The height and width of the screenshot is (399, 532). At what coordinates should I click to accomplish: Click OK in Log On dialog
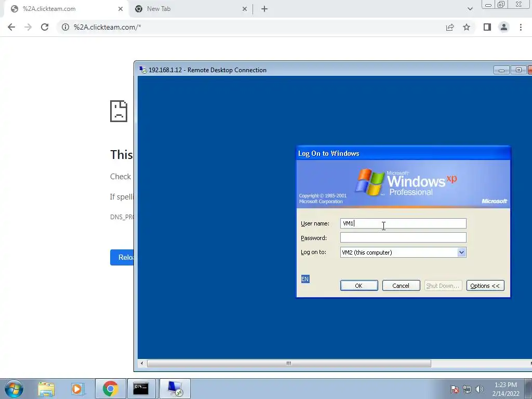pos(359,285)
